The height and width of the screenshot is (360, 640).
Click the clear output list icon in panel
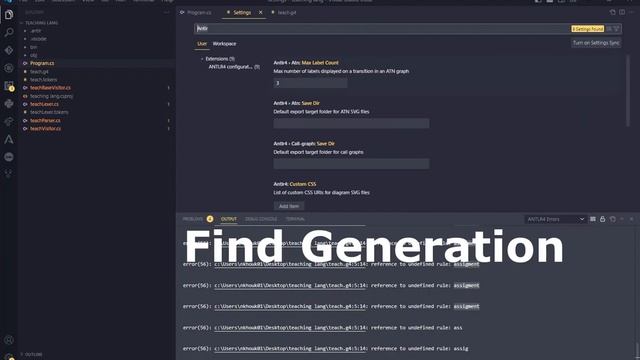pyautogui.click(x=593, y=219)
